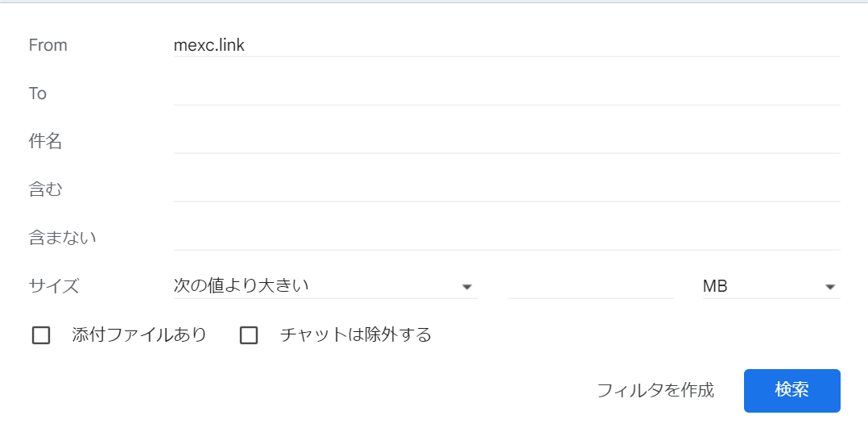This screenshot has width=868, height=436.
Task: Click the チャットは除外する label text
Action: [356, 334]
